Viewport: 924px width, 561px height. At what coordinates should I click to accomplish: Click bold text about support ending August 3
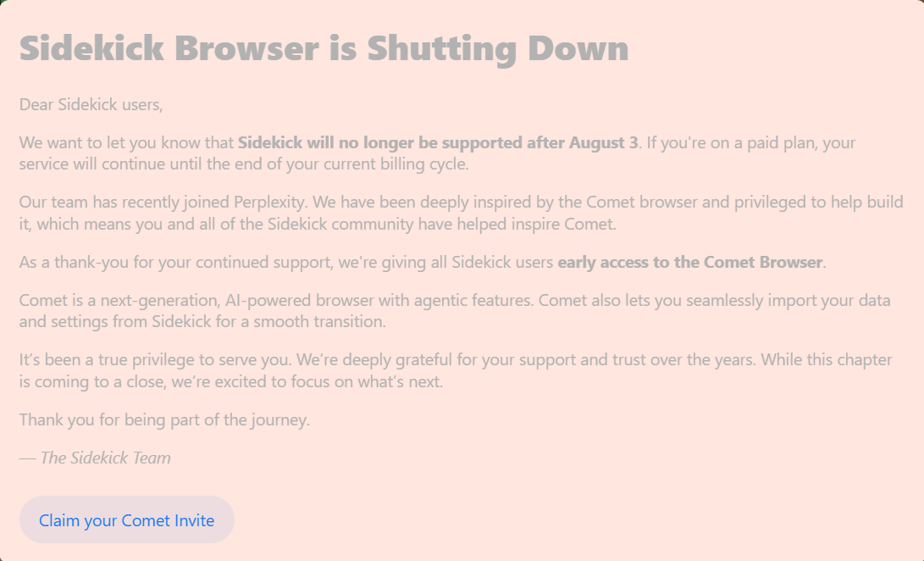pos(438,142)
